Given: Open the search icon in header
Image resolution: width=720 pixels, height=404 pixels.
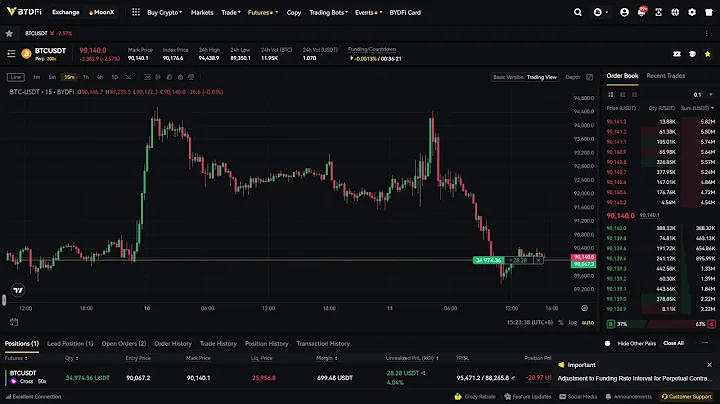Looking at the screenshot, I should coord(578,12).
